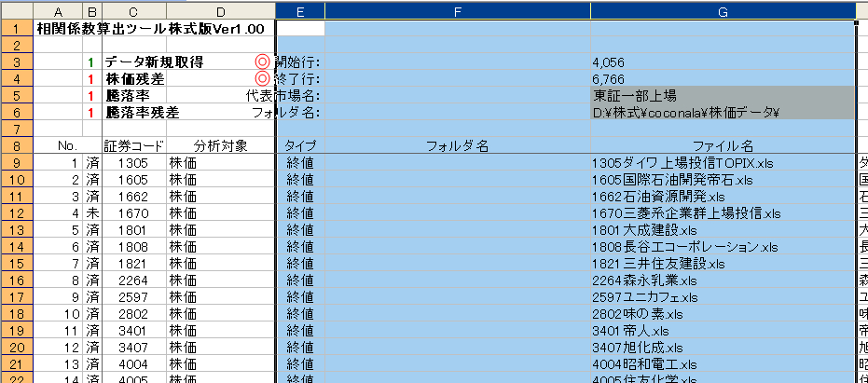This screenshot has width=868, height=383.
Task: Select the end row value 6,766
Action: click(608, 79)
